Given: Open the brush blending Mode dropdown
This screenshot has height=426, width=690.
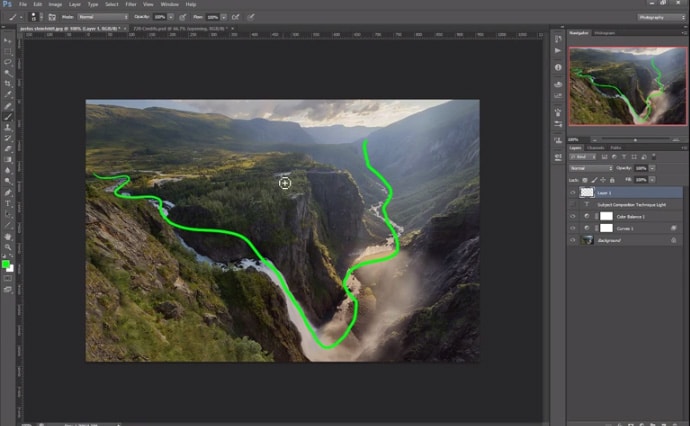Looking at the screenshot, I should (103, 17).
